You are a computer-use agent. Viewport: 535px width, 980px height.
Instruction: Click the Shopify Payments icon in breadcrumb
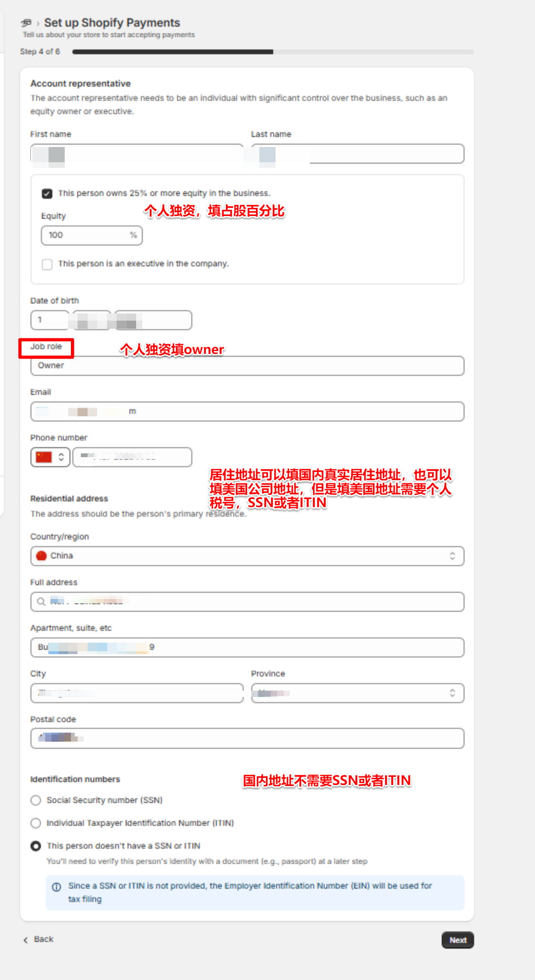point(26,23)
